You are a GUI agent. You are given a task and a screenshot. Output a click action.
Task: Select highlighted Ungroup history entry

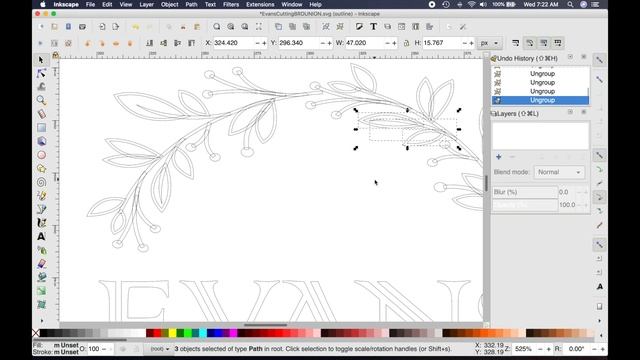click(540, 100)
